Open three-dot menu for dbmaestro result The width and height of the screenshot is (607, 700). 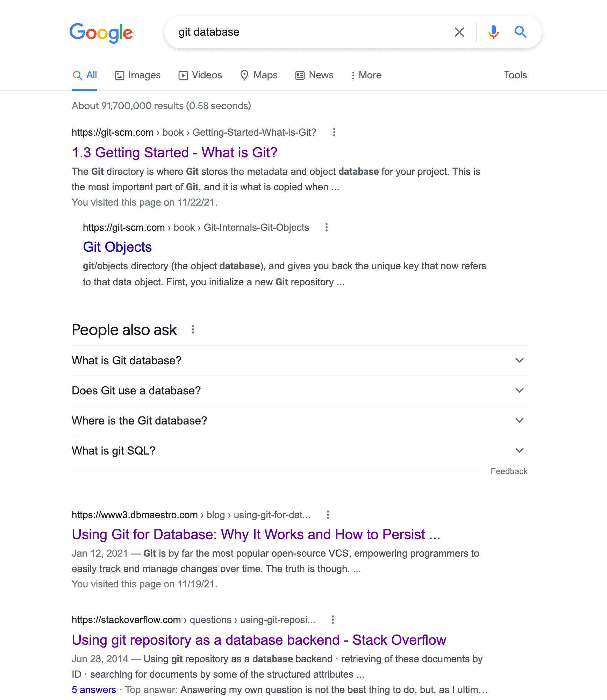[x=328, y=515]
